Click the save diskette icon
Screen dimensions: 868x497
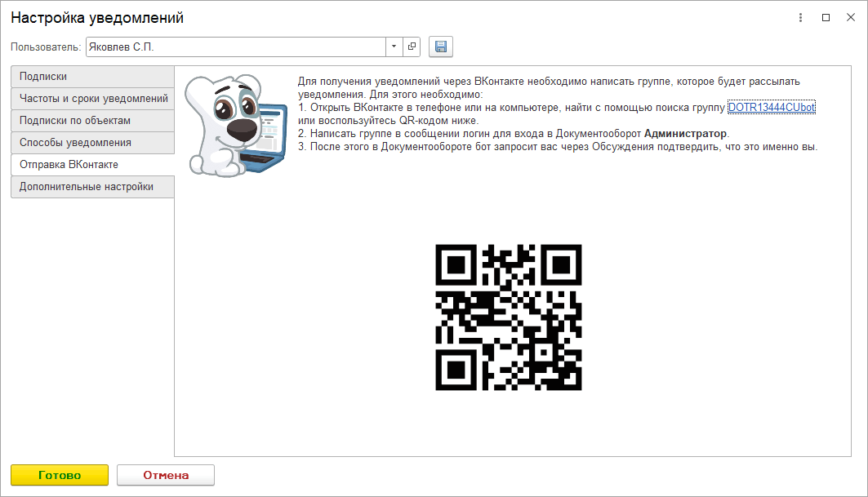[x=441, y=47]
